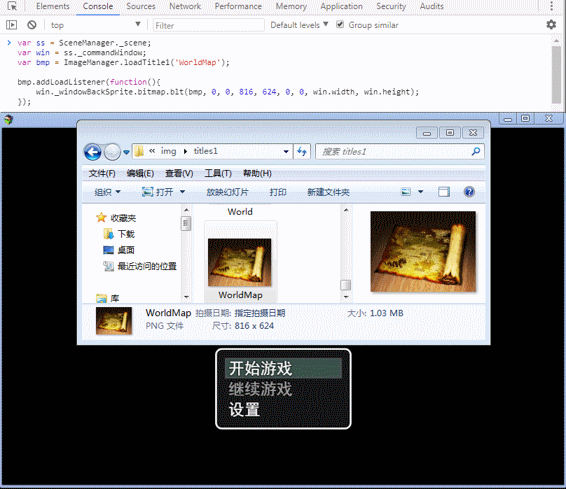Click the Explorer back arrow button
The image size is (566, 489).
tap(93, 152)
